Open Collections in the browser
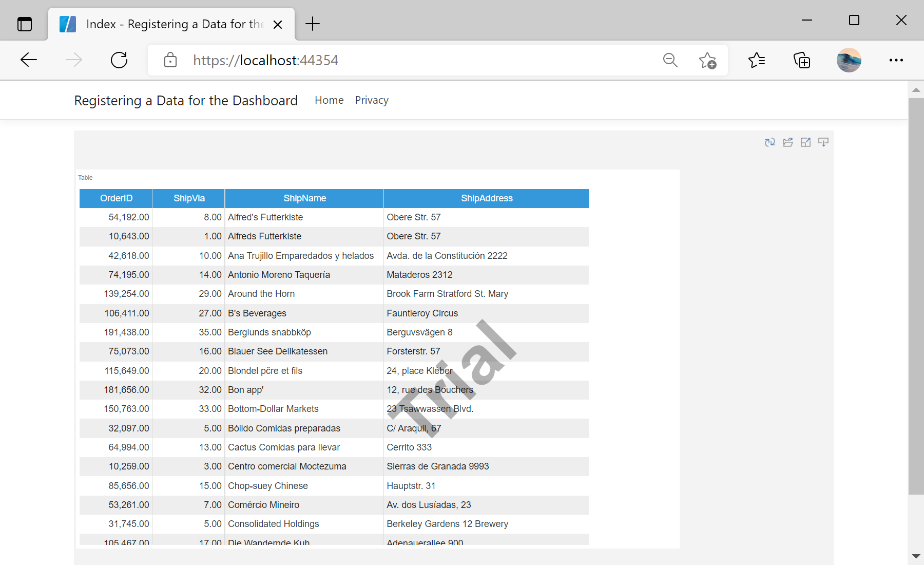 coord(802,60)
